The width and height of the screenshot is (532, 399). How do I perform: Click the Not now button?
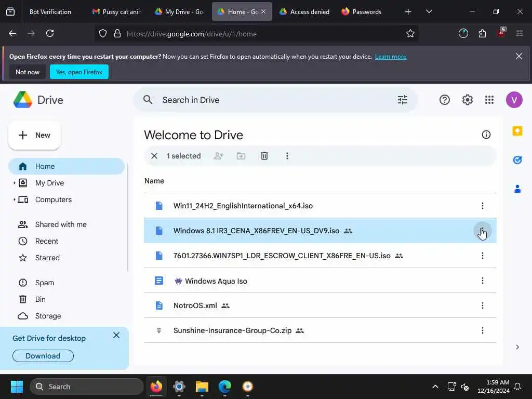click(x=28, y=72)
